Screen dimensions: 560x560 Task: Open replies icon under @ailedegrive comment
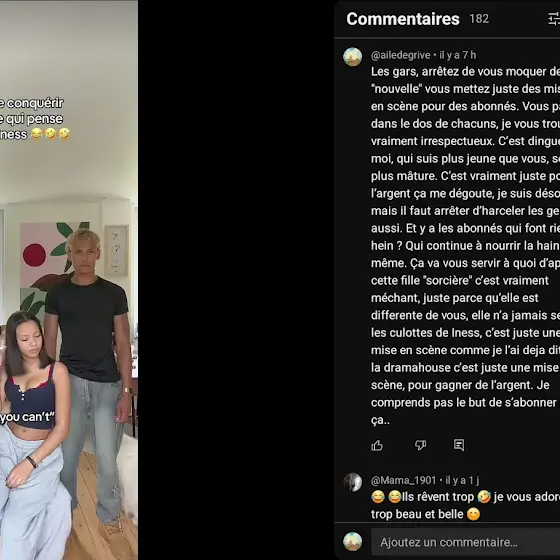point(459,445)
